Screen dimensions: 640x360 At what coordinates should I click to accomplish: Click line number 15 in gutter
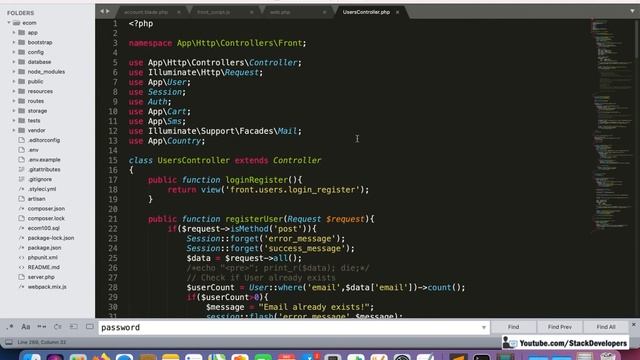click(x=113, y=160)
